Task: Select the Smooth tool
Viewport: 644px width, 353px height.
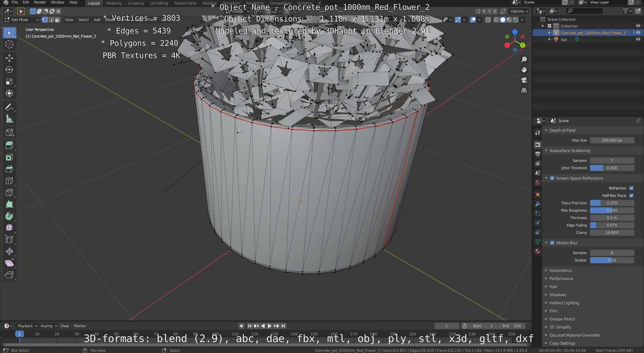Action: [x=9, y=228]
